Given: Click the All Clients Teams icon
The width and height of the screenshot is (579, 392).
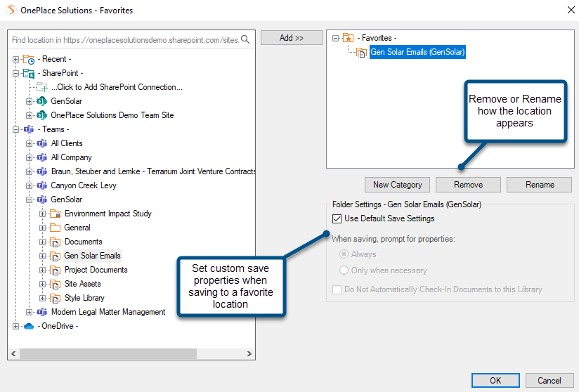Looking at the screenshot, I should (x=42, y=143).
